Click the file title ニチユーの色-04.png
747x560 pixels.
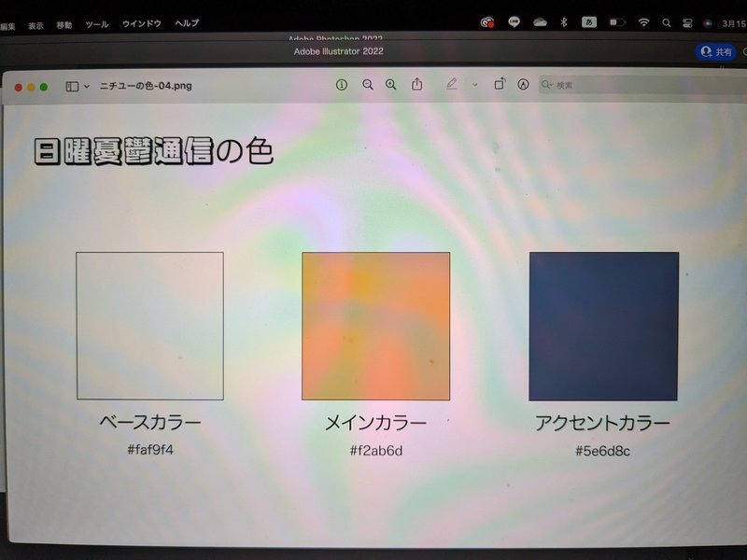click(146, 86)
